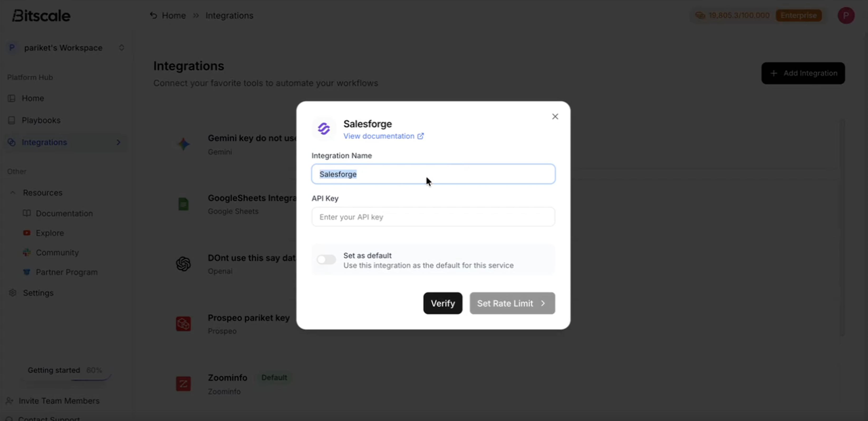
Task: Click the back arrow beside Home breadcrumb
Action: (153, 16)
